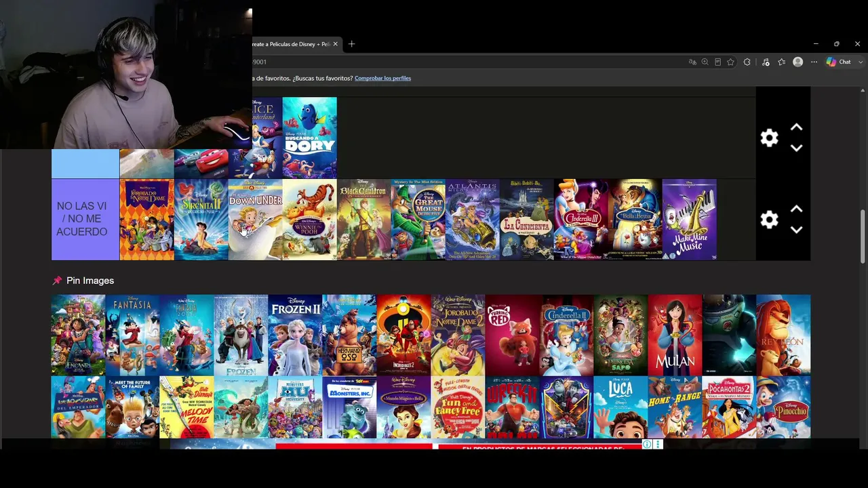
Task: Open the browser extensions puzzle icon
Action: coord(747,62)
